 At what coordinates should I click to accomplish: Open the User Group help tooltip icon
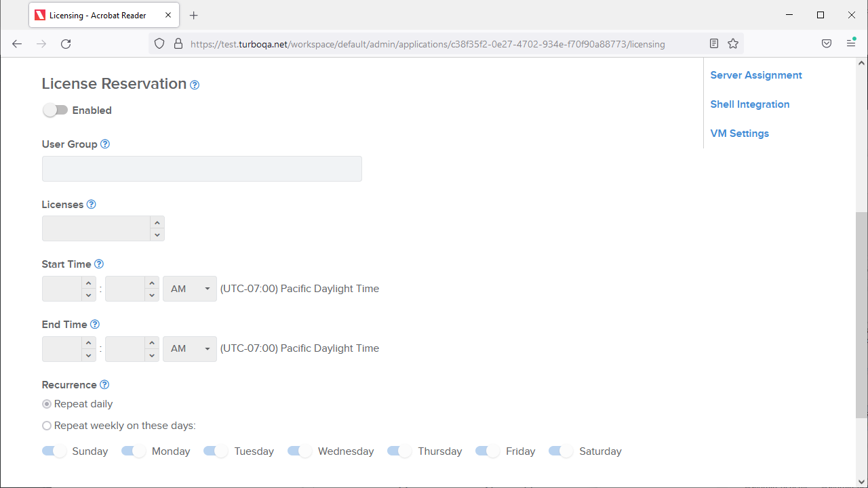point(105,144)
